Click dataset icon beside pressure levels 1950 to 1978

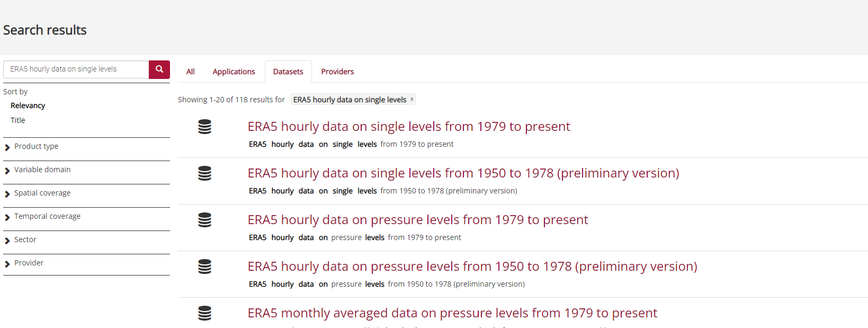pyautogui.click(x=204, y=267)
